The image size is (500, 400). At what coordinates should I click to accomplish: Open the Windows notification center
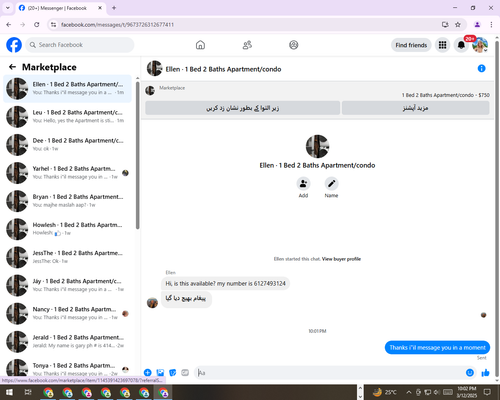[487, 392]
